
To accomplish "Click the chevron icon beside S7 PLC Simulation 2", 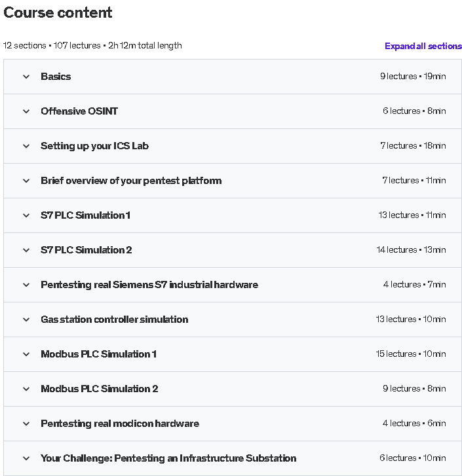I will [x=26, y=250].
